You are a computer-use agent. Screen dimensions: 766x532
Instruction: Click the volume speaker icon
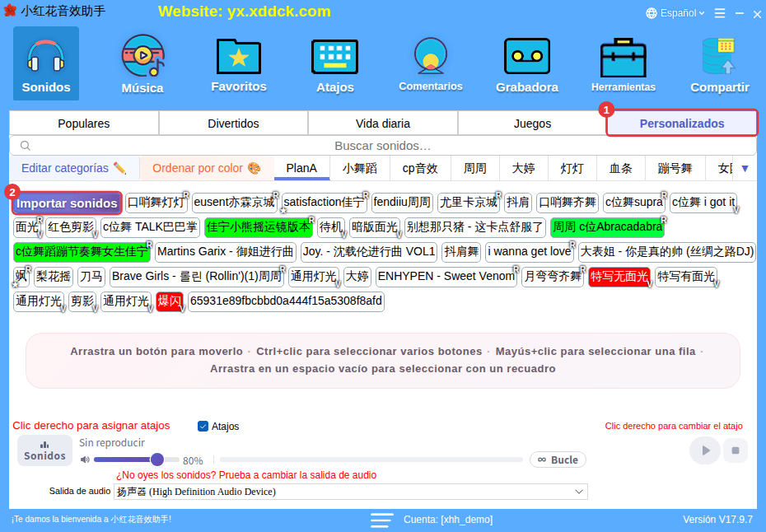point(85,460)
